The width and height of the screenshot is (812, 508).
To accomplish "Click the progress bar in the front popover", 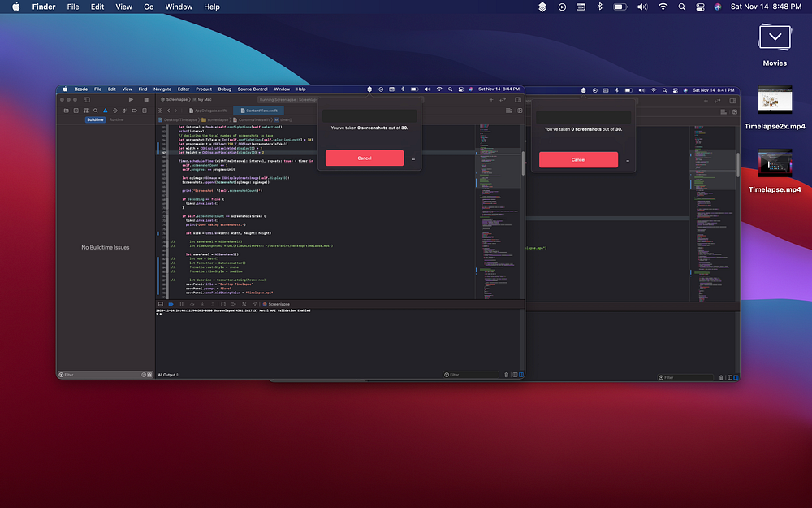I will pyautogui.click(x=369, y=115).
